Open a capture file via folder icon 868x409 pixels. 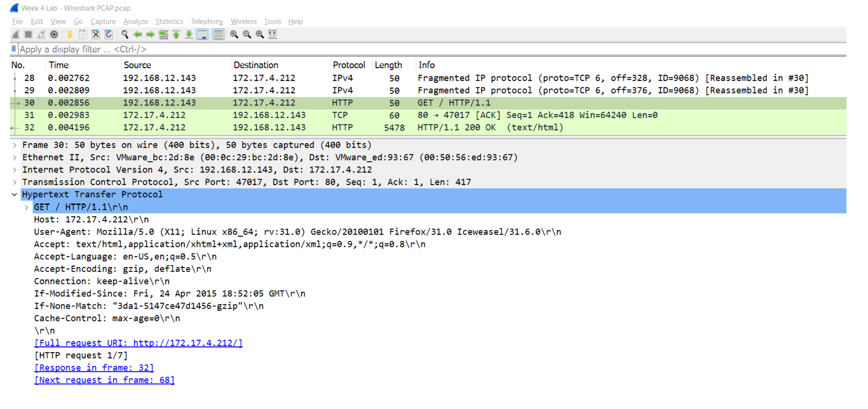69,34
